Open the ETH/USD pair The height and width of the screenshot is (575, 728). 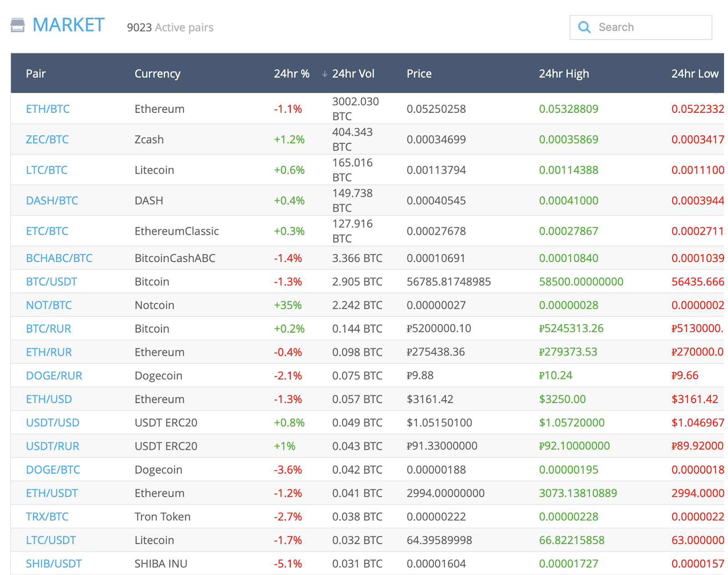49,399
